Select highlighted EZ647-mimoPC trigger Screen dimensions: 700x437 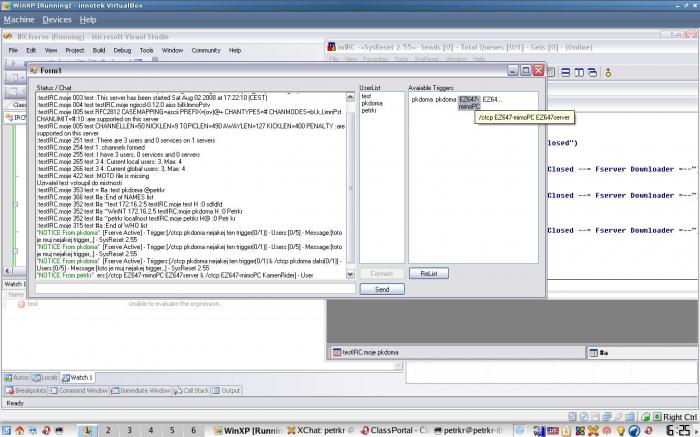coord(469,103)
